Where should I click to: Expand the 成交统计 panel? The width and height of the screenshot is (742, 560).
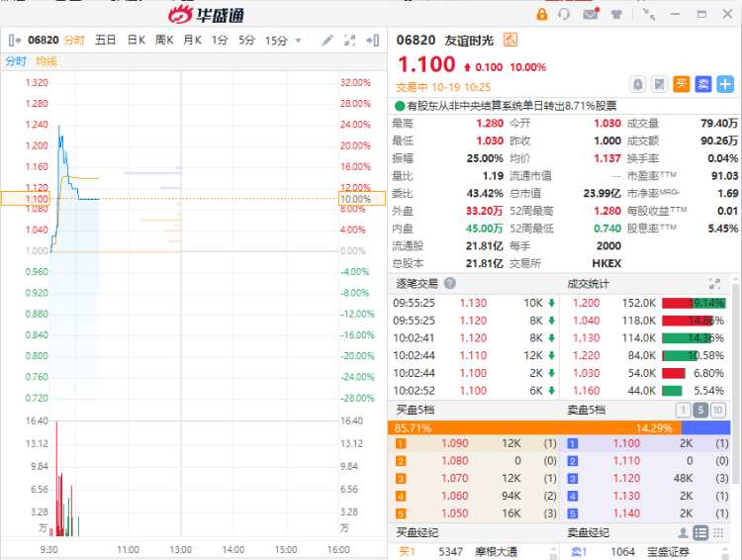(x=714, y=284)
